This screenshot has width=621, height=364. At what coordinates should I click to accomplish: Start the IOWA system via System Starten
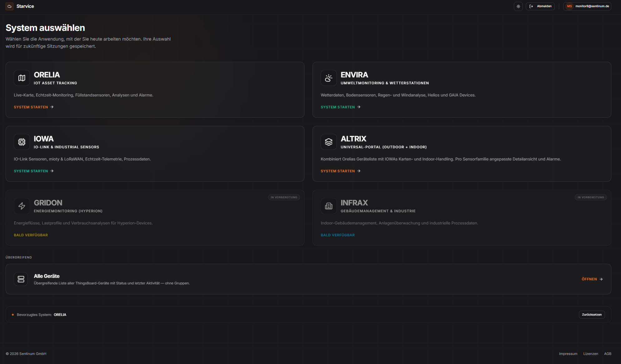coord(34,171)
